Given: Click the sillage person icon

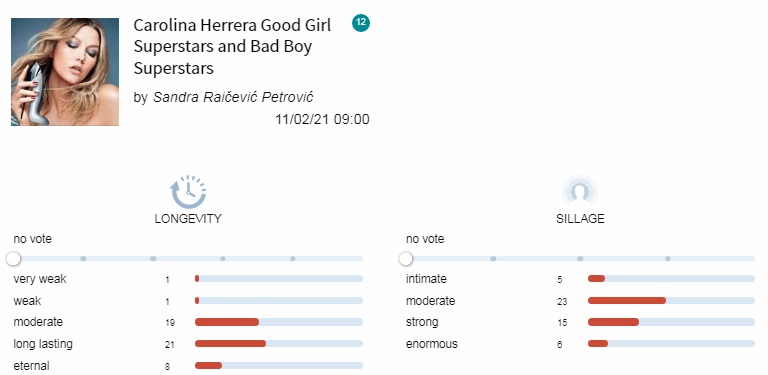Looking at the screenshot, I should tap(580, 191).
